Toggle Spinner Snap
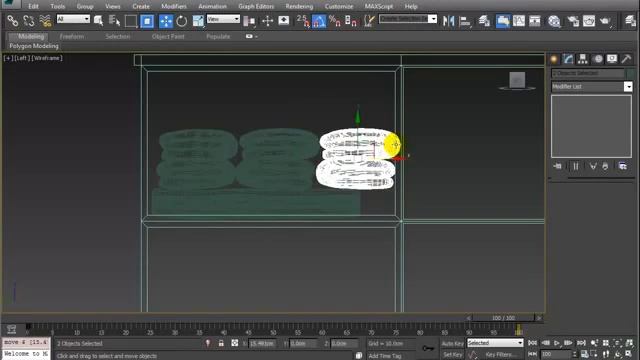Screen dimensions: 640x360 pos(351,21)
